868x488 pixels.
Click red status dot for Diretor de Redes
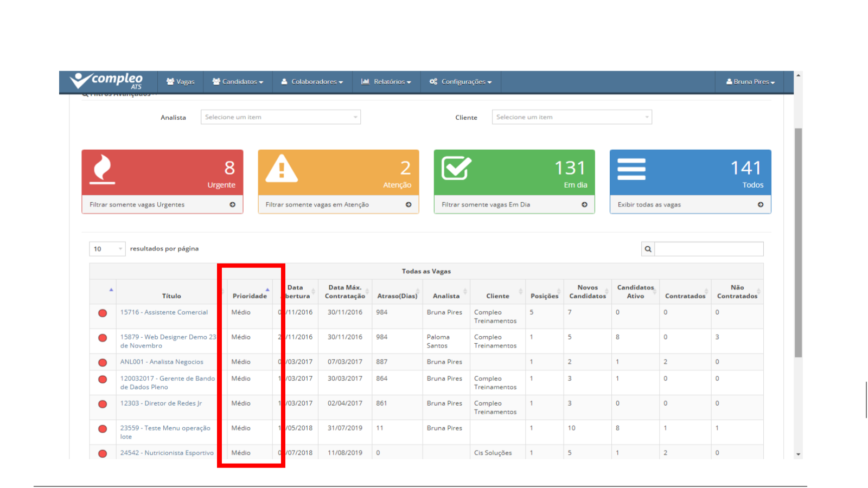point(103,404)
